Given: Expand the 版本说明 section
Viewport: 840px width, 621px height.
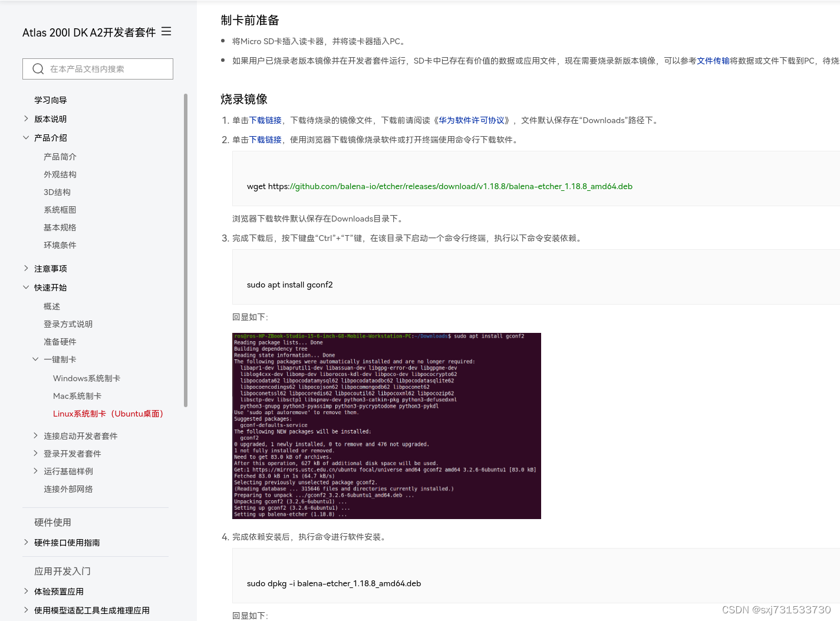Looking at the screenshot, I should click(x=27, y=118).
